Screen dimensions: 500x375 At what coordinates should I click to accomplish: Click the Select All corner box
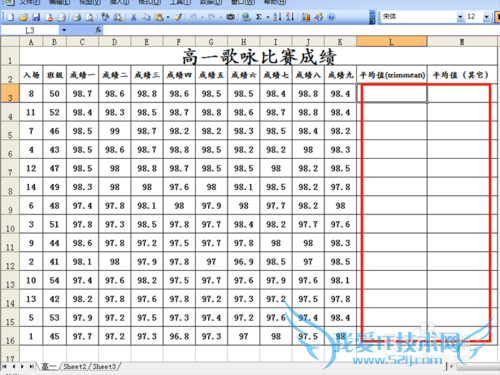10,42
